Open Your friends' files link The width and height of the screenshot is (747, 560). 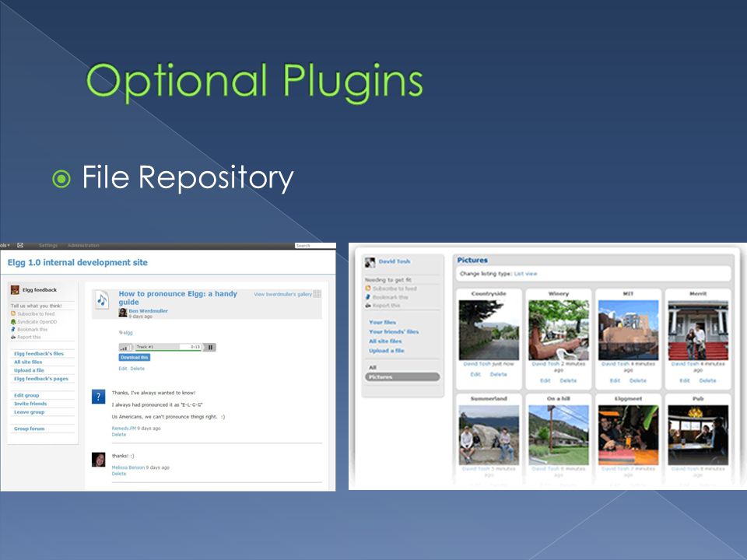(394, 332)
